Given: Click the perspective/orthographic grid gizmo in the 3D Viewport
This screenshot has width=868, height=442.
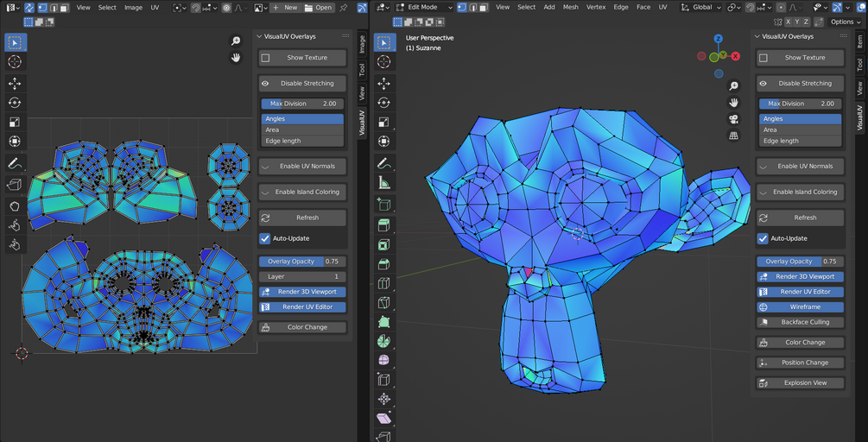Looking at the screenshot, I should click(733, 136).
